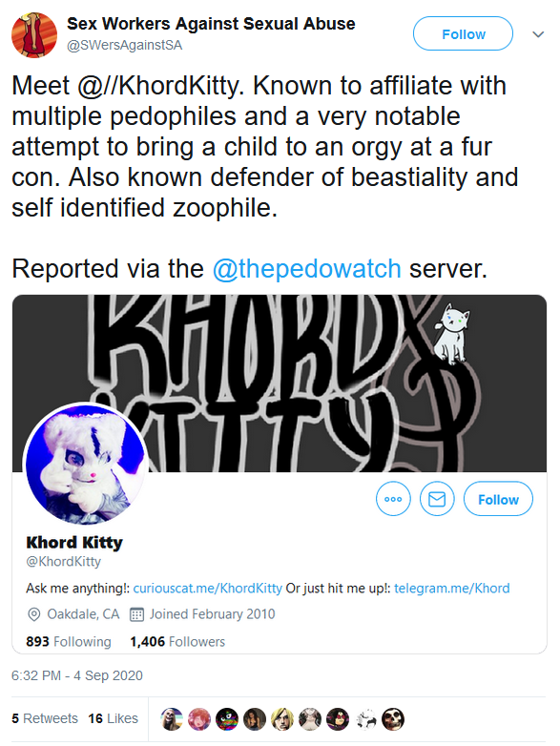View the 893 Following list

69,641
